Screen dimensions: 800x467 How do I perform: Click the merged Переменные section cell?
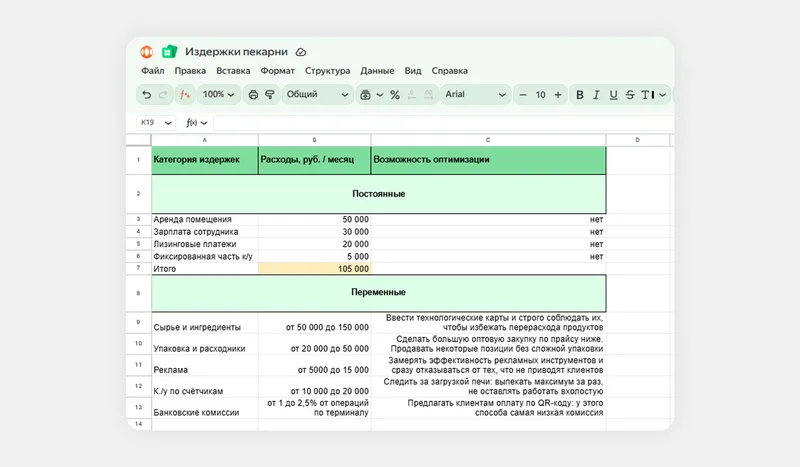pos(379,293)
